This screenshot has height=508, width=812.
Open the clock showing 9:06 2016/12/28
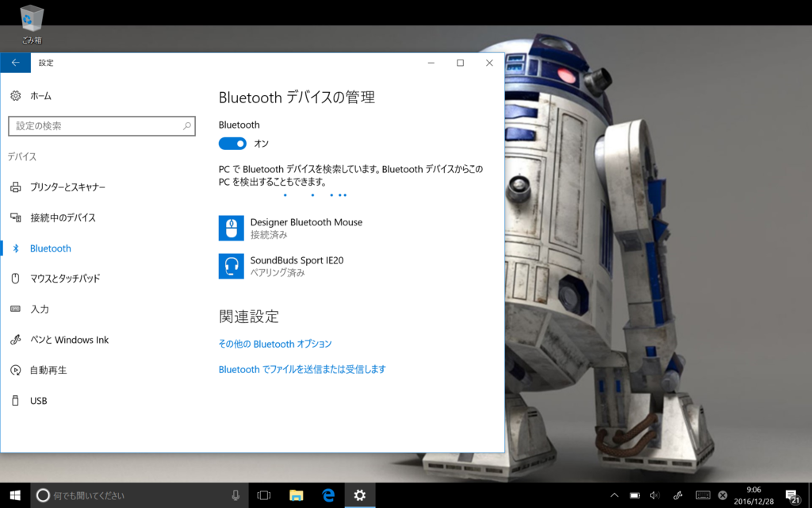(753, 495)
